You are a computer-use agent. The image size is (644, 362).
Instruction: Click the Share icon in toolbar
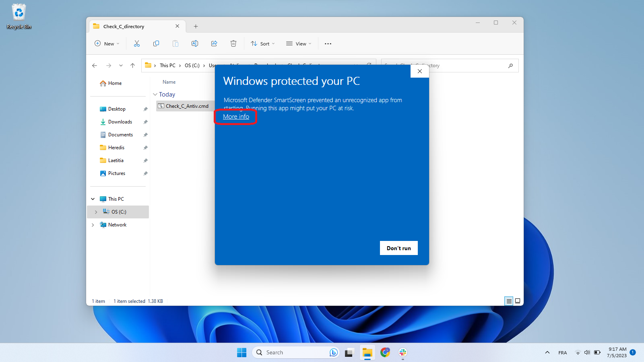tap(214, 43)
